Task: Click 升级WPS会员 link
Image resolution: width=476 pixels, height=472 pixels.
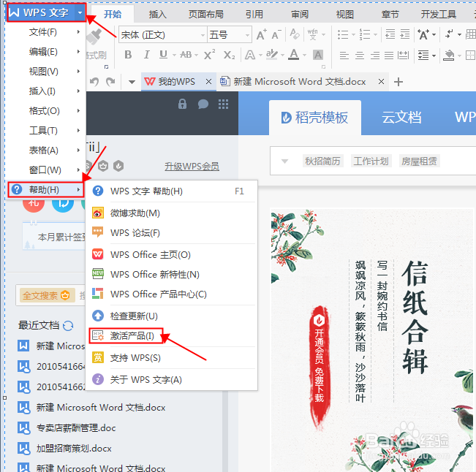Action: pos(192,167)
